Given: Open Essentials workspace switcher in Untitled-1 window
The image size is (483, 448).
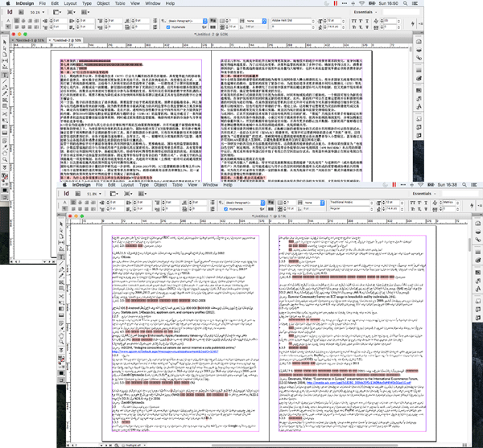Looking at the screenshot, I should click(x=424, y=194).
